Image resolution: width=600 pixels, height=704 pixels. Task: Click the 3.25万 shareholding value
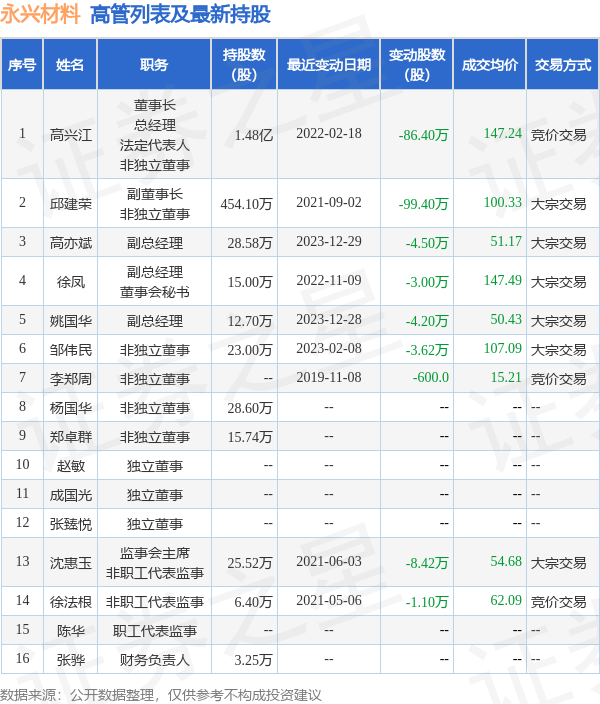[x=254, y=660]
